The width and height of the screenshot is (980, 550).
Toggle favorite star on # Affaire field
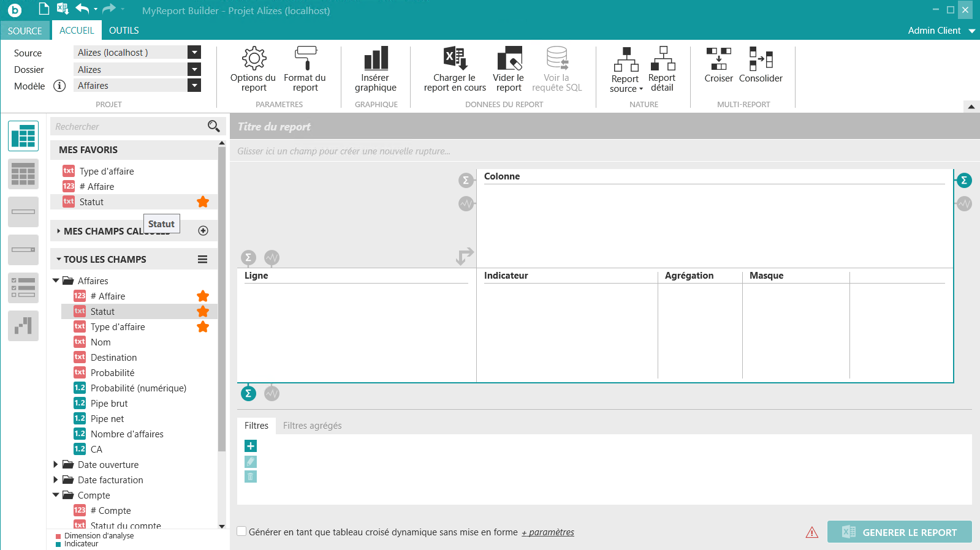[x=203, y=296]
